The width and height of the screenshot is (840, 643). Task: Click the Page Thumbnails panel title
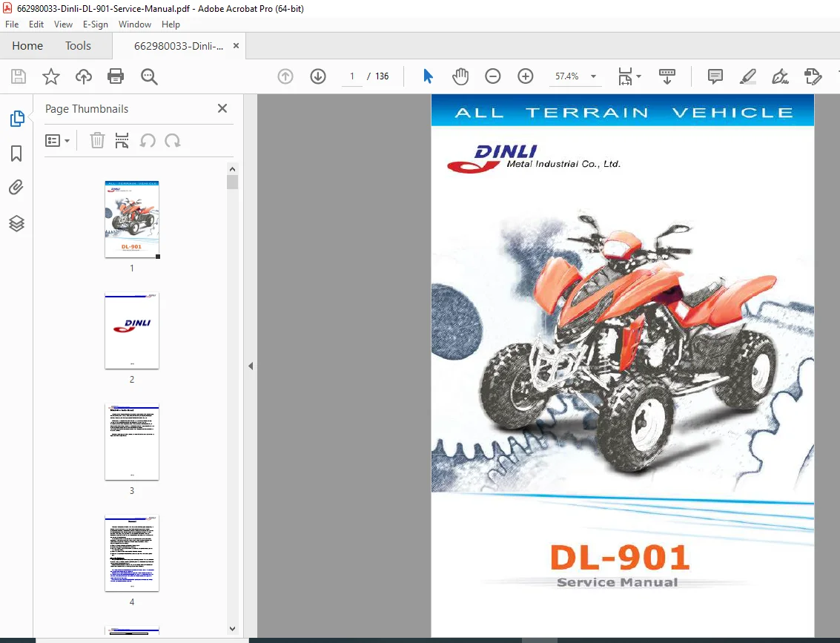pos(87,109)
